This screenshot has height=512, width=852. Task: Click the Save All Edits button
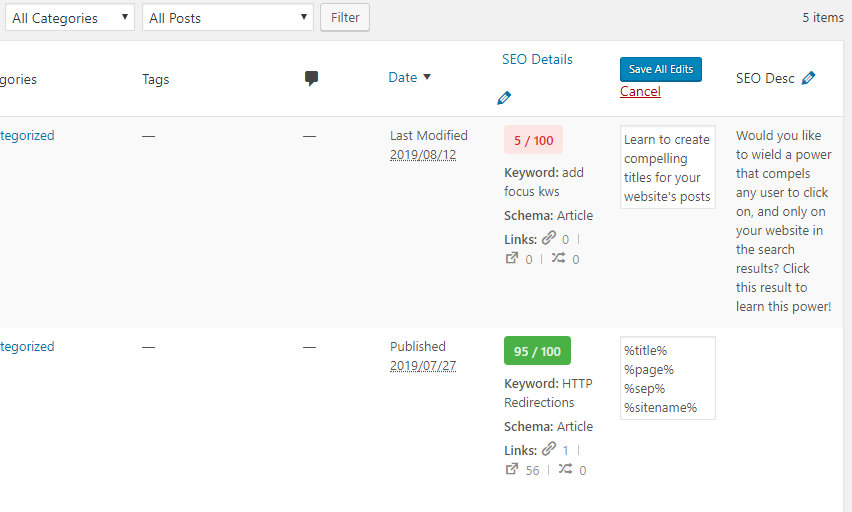tap(661, 69)
